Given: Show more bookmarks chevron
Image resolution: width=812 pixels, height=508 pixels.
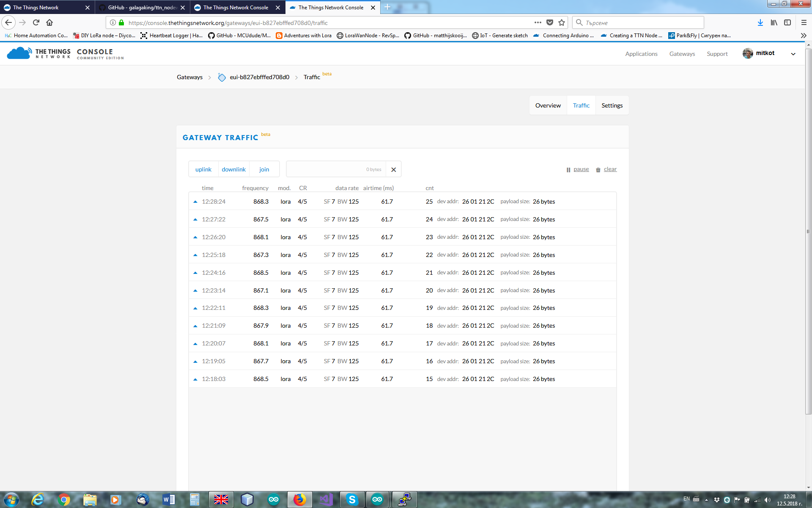Looking at the screenshot, I should click(x=804, y=36).
